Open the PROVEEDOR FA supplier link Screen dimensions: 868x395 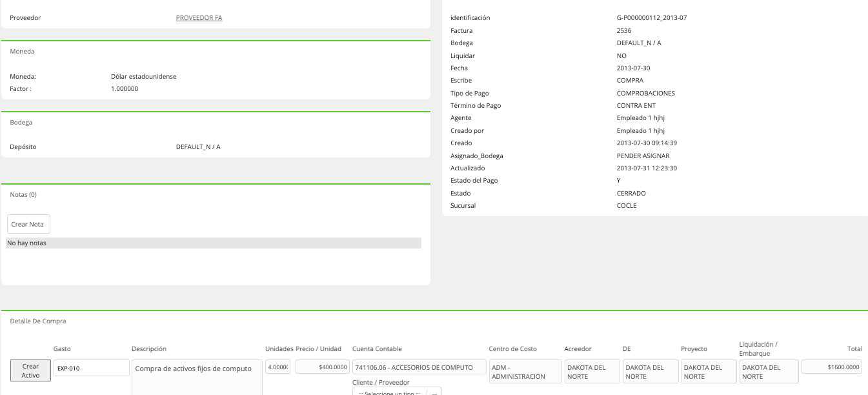tap(199, 18)
